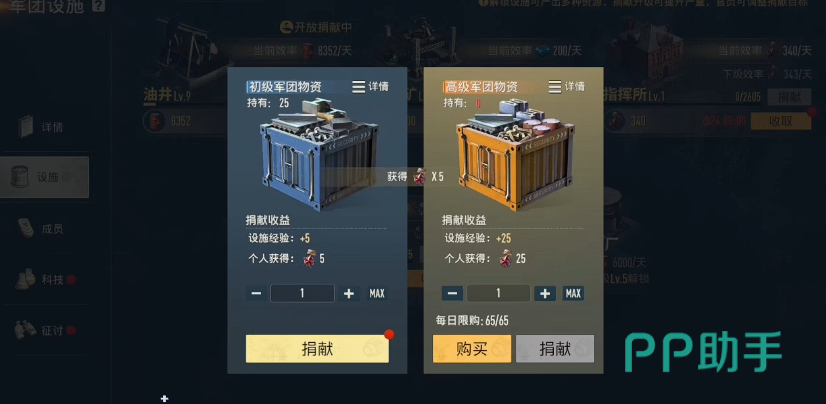Open the 科技 sidebar section
Viewport: 826px width, 404px height.
click(x=44, y=279)
